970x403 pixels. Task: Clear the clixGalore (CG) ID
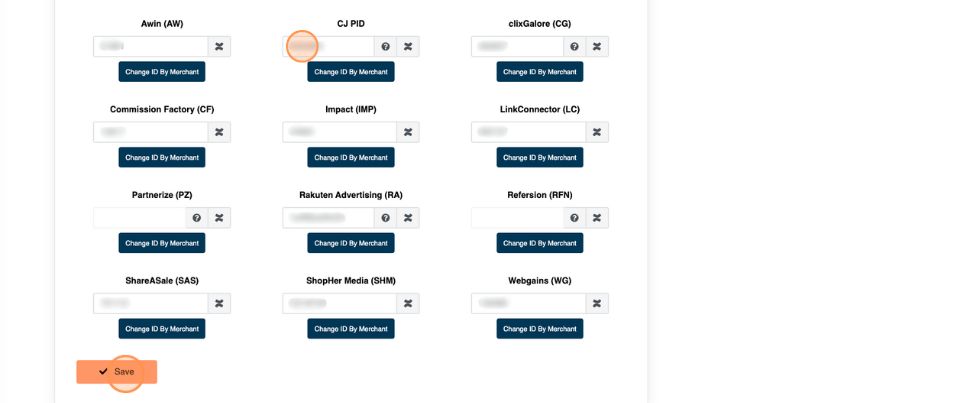(x=597, y=46)
